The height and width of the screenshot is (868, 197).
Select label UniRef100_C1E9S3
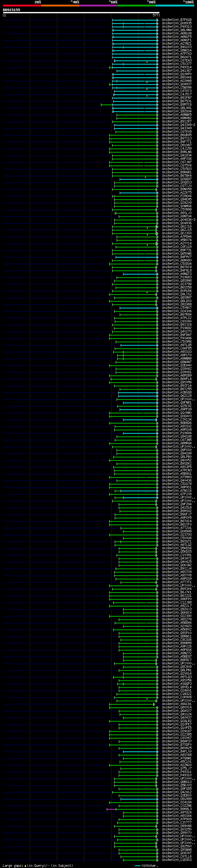(x=177, y=860)
